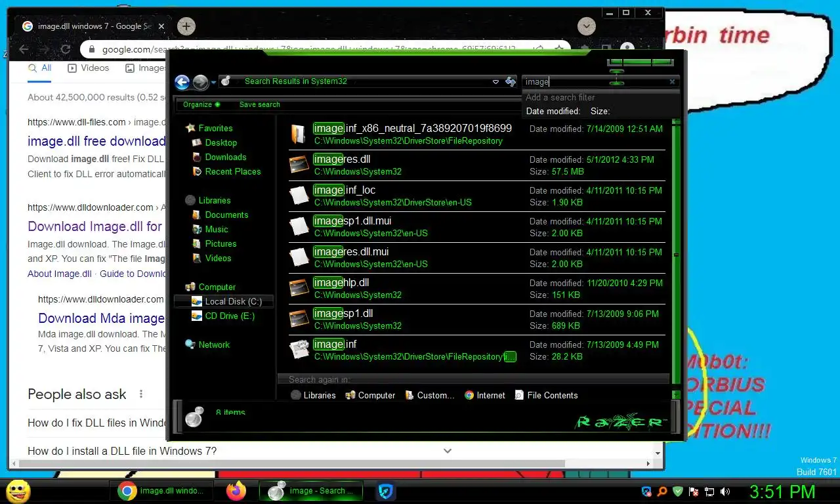Image resolution: width=840 pixels, height=504 pixels.
Task: Select the image.inf setup file icon
Action: pyautogui.click(x=299, y=350)
